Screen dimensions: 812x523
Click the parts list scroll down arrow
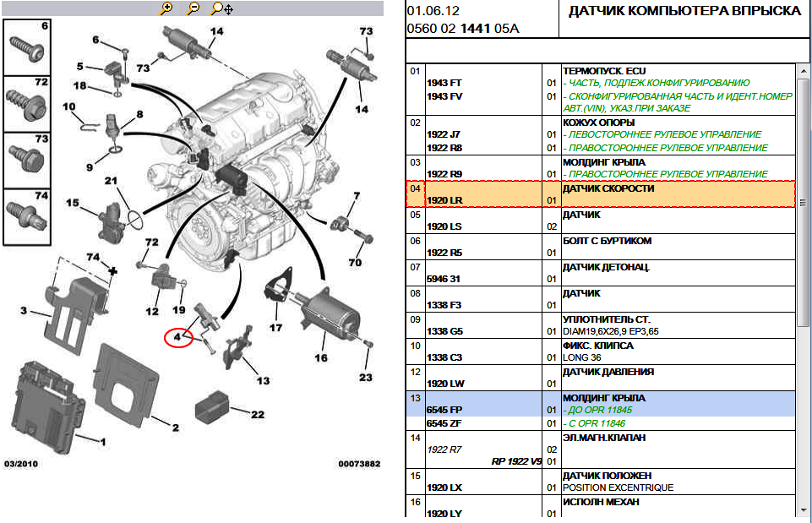pos(804,510)
